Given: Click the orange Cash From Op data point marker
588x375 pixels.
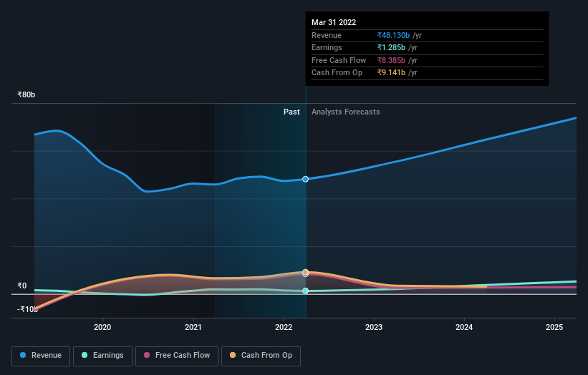Looking at the screenshot, I should [306, 272].
